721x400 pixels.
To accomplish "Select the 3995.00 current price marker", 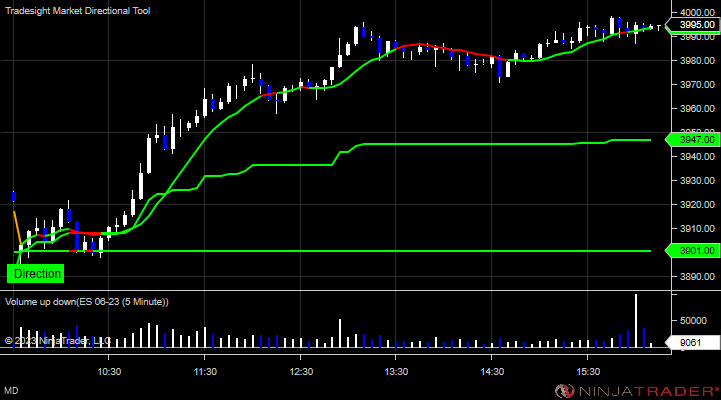I will 694,24.
